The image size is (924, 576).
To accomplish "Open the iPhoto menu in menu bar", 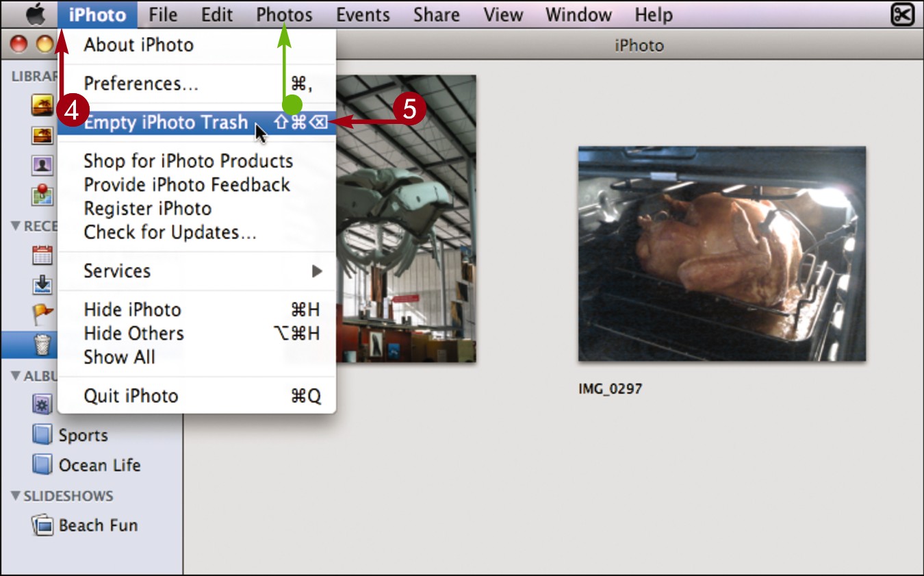I will [x=97, y=14].
